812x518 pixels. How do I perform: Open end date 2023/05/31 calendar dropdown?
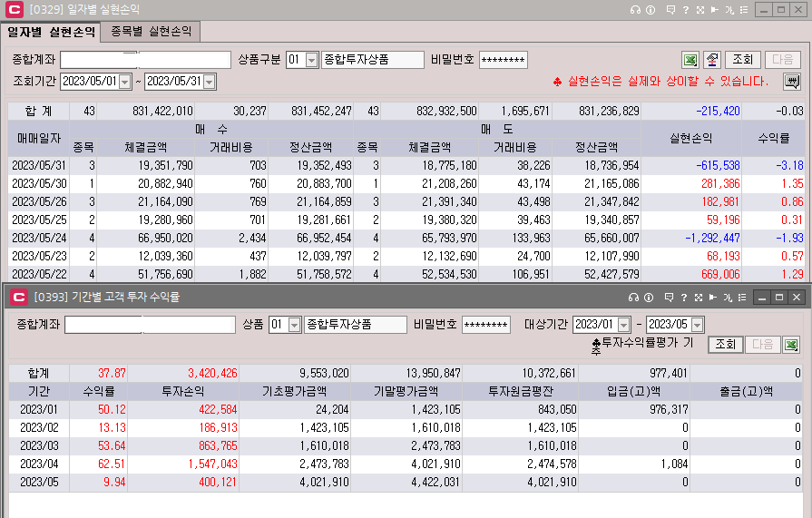(210, 82)
